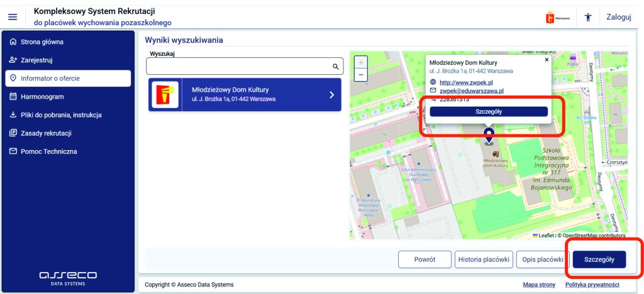Click the globe icon in popup
The height and width of the screenshot is (294, 644).
point(433,82)
